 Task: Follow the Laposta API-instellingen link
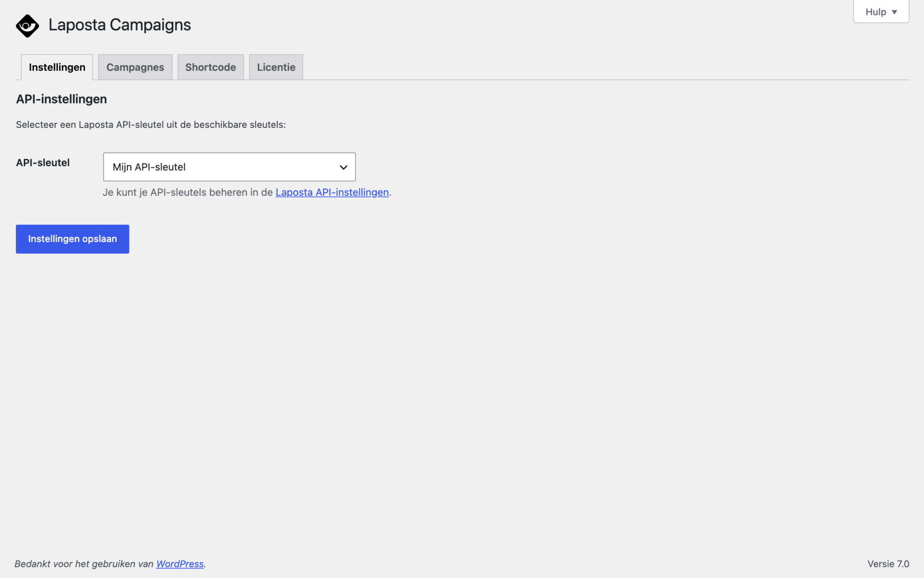point(332,192)
